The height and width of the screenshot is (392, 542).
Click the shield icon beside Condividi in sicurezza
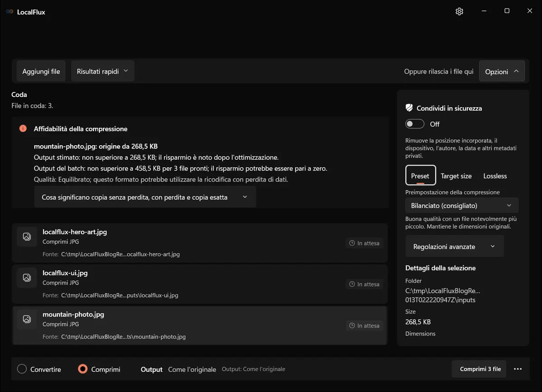[x=409, y=108]
